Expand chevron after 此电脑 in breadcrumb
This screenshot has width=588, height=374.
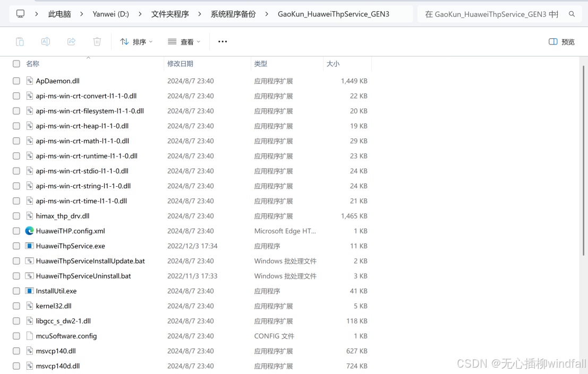(x=81, y=14)
